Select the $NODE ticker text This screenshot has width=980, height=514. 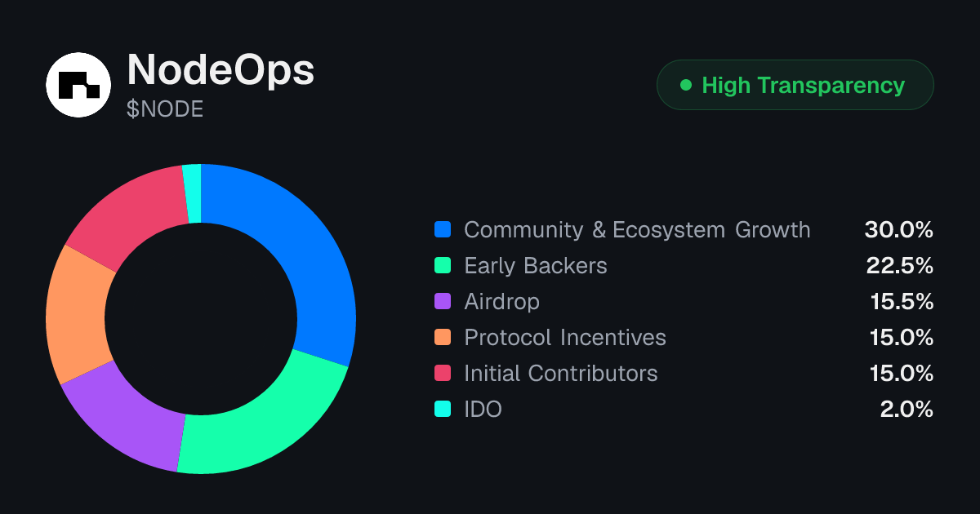click(165, 109)
